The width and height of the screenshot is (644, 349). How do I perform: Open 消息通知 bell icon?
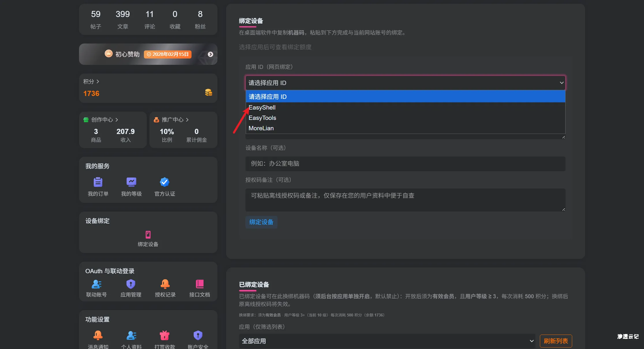pos(98,335)
